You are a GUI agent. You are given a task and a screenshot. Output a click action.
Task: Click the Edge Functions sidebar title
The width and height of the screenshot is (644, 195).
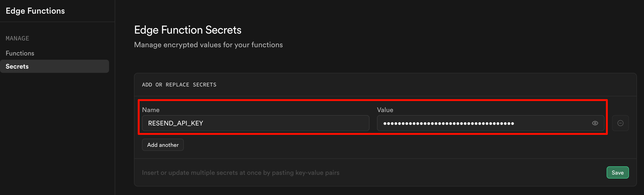coord(35,11)
